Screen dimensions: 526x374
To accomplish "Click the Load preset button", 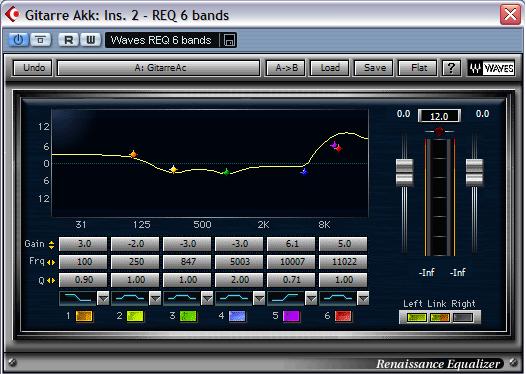I will (x=330, y=68).
